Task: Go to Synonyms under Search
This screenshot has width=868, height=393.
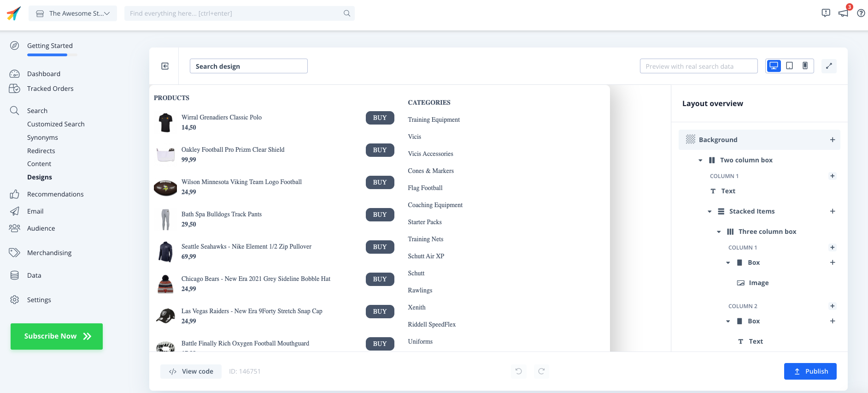Action: coord(42,137)
